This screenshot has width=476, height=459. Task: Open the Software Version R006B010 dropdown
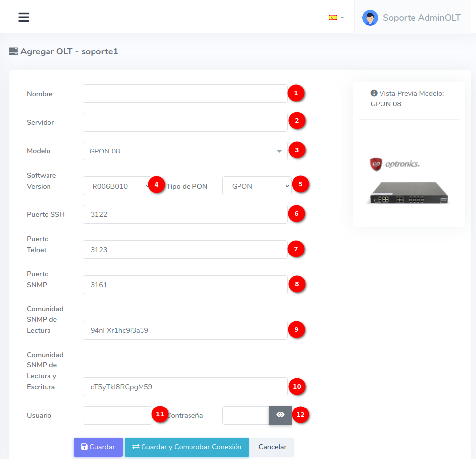pyautogui.click(x=117, y=186)
